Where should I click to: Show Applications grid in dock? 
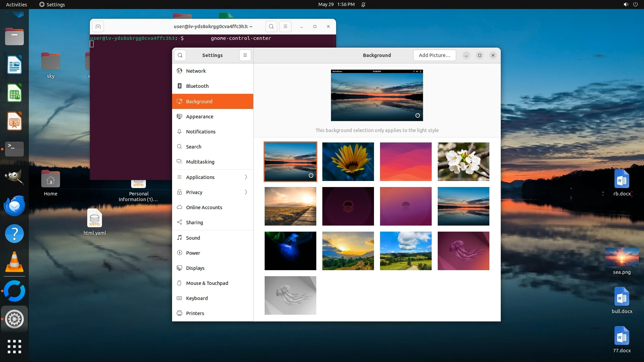pyautogui.click(x=14, y=346)
